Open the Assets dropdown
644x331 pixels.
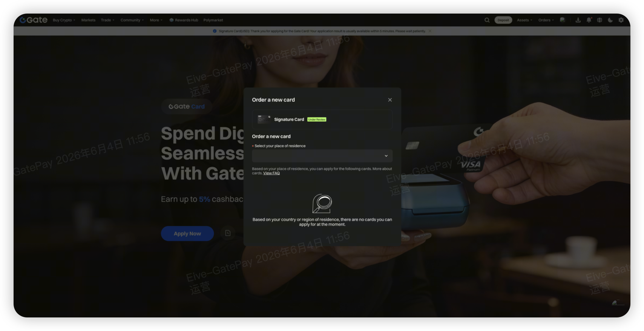click(524, 20)
